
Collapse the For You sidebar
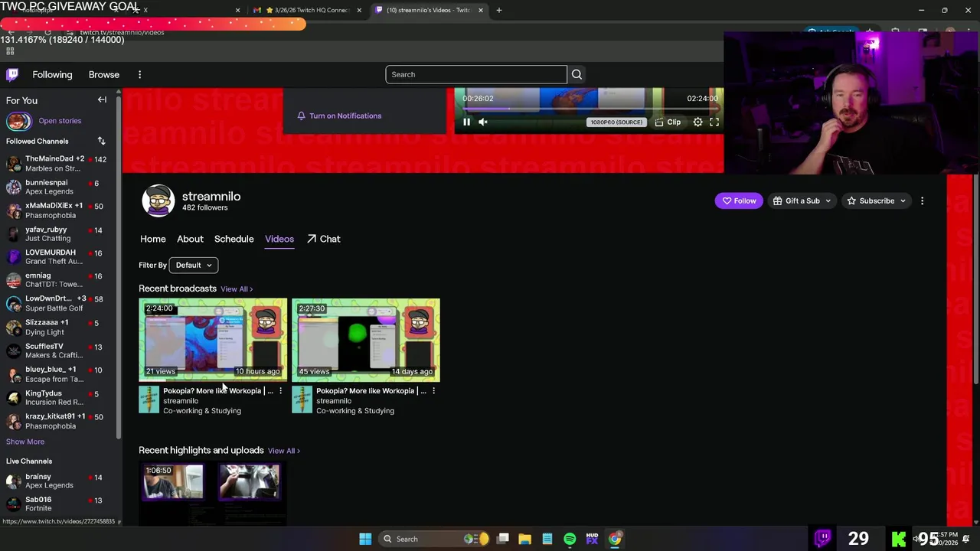[x=102, y=99]
